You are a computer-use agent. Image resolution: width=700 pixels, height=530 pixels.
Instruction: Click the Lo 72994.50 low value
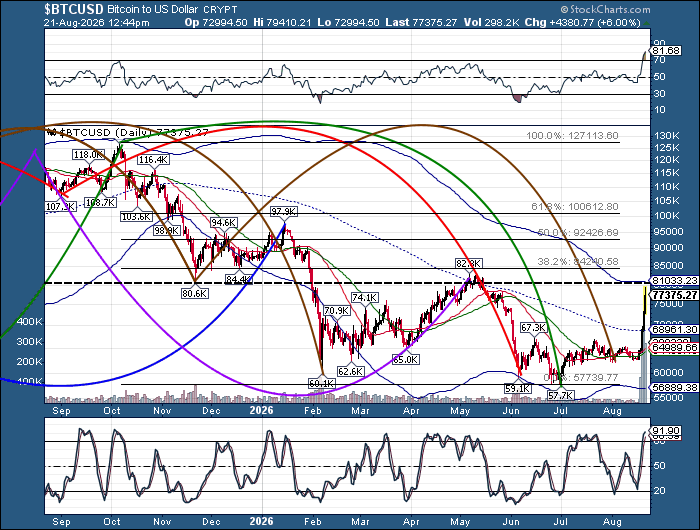[x=349, y=22]
